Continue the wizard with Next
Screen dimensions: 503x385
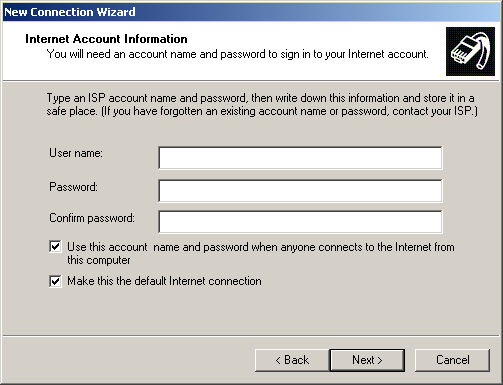click(367, 360)
